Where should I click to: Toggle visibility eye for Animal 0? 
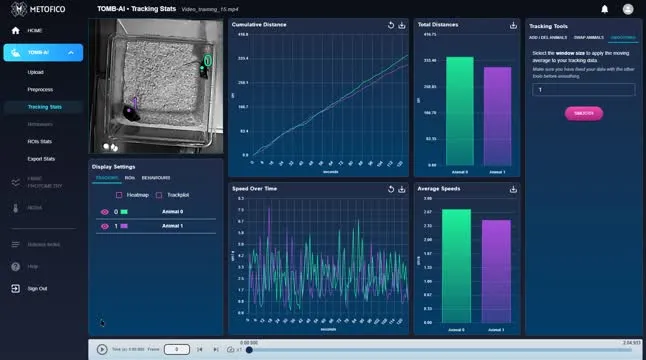105,212
